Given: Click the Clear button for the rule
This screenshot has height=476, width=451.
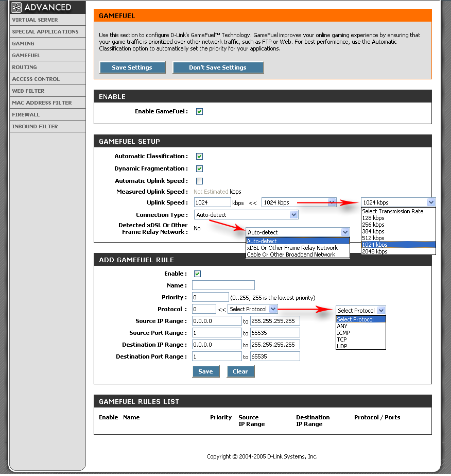Looking at the screenshot, I should pyautogui.click(x=240, y=371).
